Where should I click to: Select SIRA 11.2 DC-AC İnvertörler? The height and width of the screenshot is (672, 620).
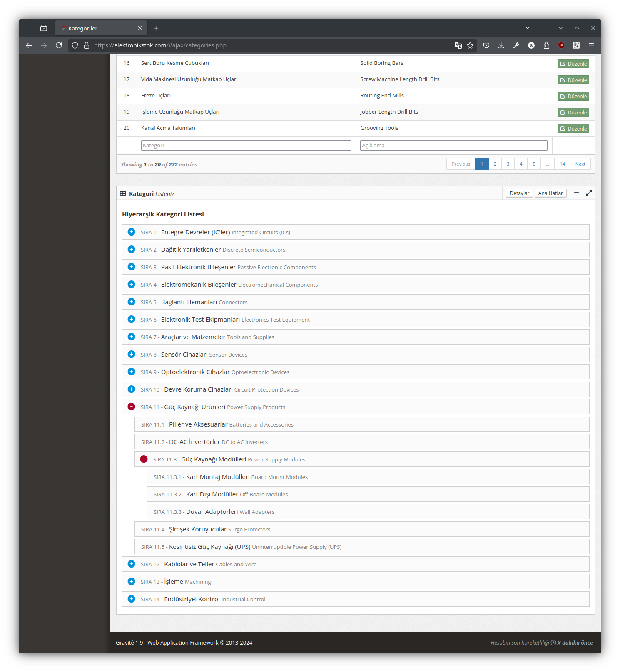[x=362, y=441]
